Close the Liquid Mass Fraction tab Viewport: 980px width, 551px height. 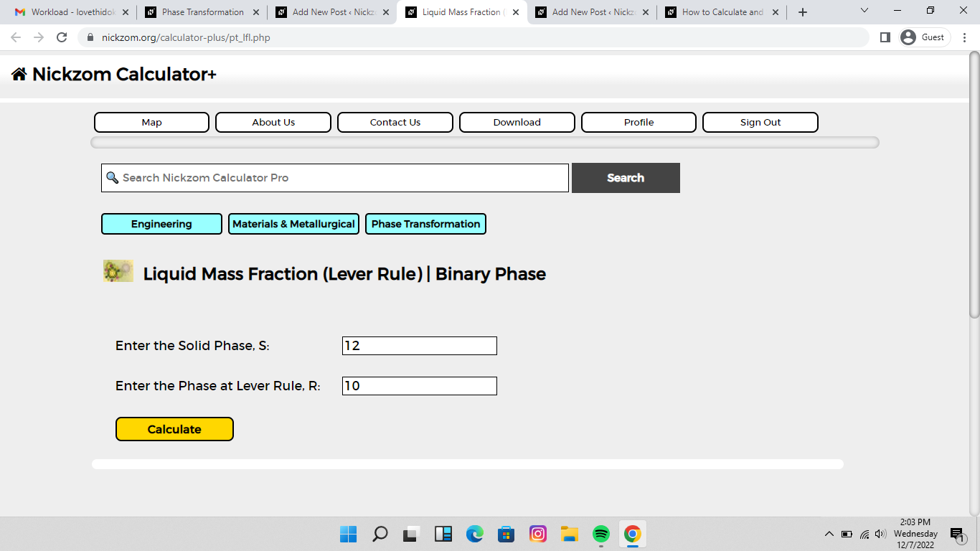point(515,12)
